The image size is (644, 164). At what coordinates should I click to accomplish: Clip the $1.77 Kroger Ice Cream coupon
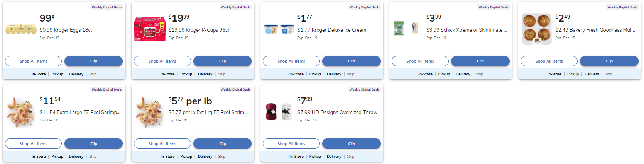[x=351, y=61]
